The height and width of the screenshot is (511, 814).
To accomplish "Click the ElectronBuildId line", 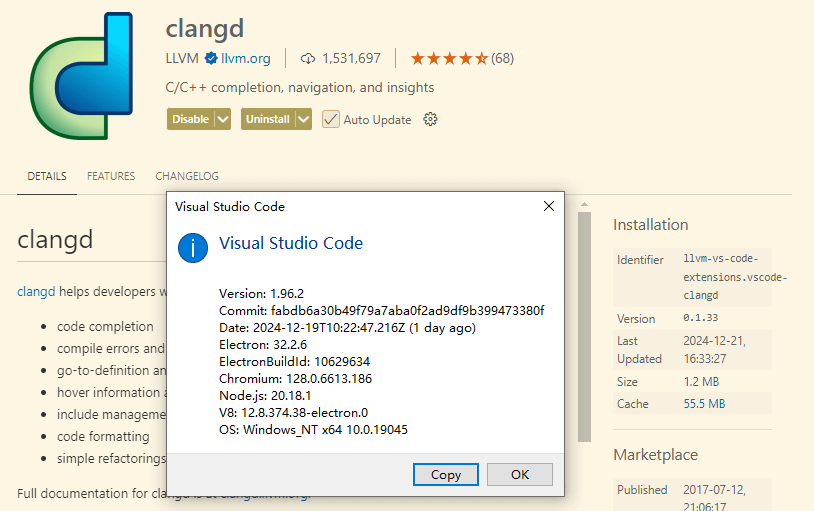I will pos(294,361).
